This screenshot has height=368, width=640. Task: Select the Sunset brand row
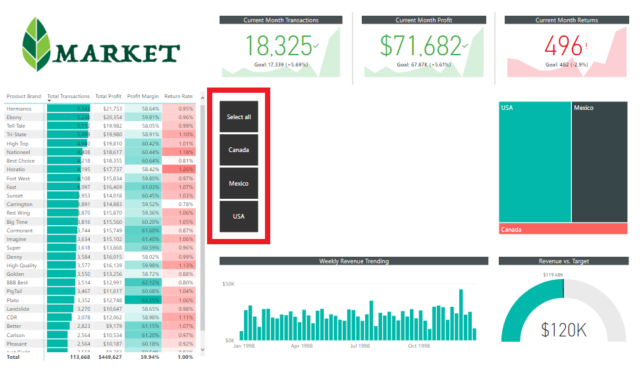point(100,195)
